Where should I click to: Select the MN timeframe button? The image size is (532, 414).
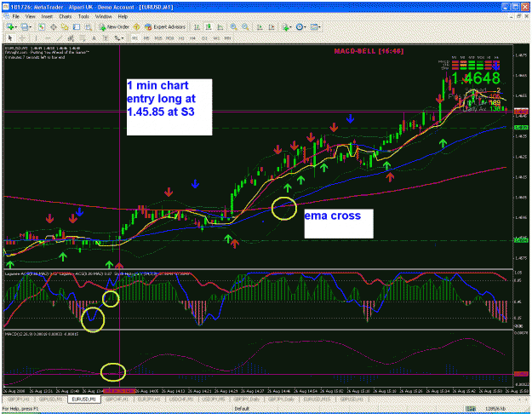[x=227, y=38]
